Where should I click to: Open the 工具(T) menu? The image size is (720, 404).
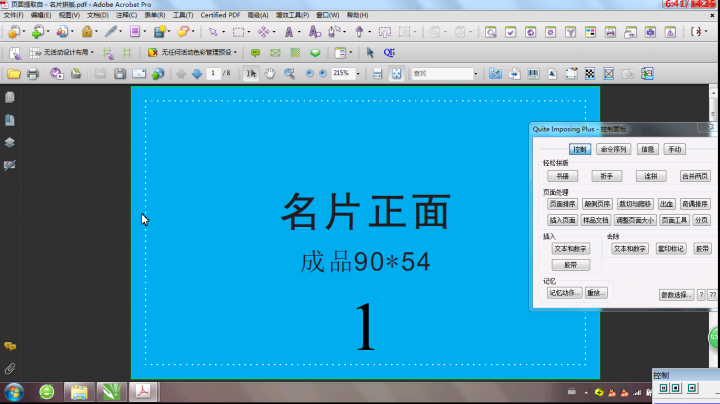click(183, 16)
